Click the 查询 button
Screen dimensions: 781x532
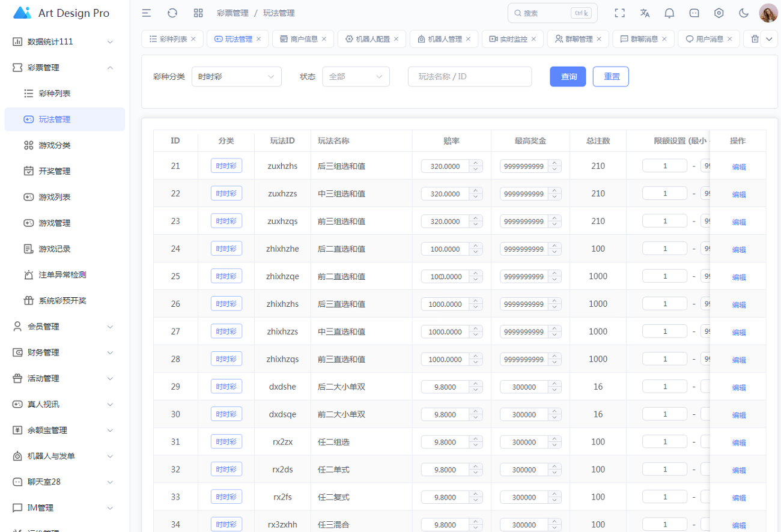[x=568, y=77]
